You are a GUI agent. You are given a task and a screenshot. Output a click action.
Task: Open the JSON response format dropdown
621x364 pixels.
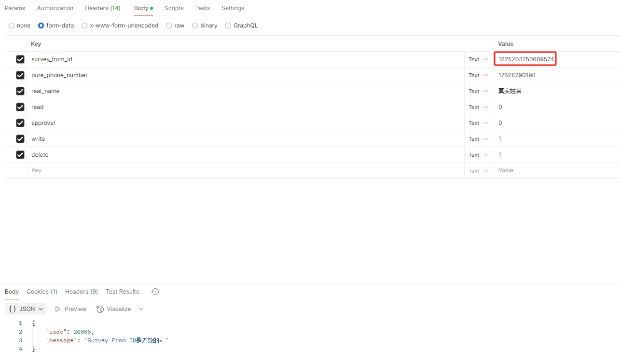click(41, 309)
